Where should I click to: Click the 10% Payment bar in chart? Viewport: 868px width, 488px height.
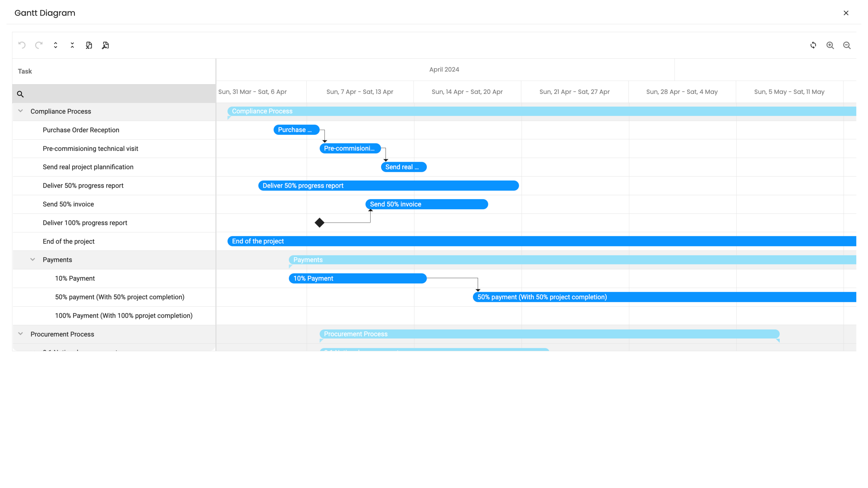coord(358,278)
